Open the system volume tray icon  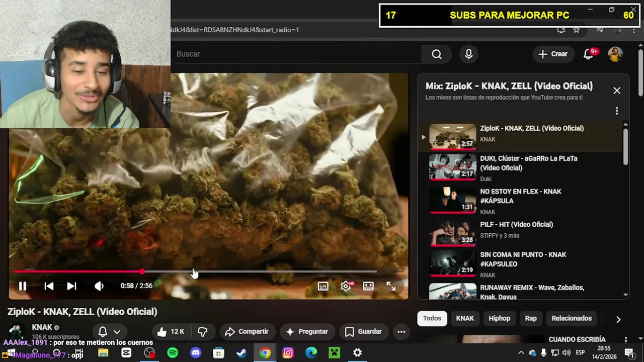pos(566,352)
